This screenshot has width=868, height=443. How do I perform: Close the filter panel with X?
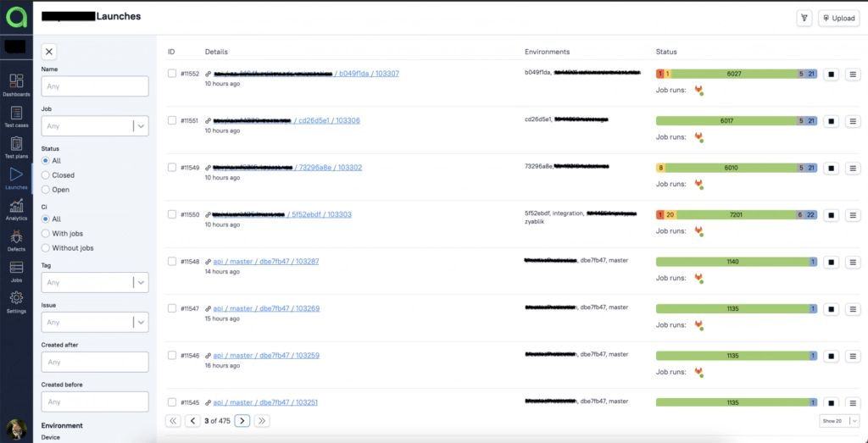coord(49,52)
